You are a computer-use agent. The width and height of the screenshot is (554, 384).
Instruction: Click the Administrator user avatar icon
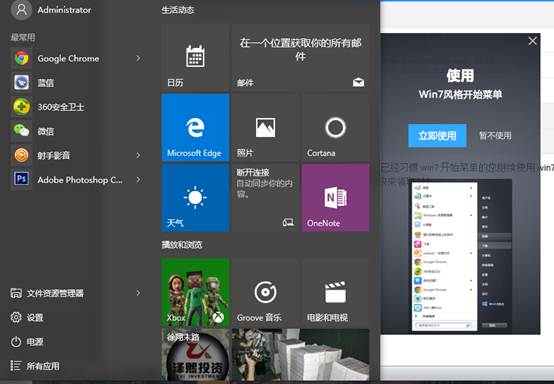click(21, 10)
